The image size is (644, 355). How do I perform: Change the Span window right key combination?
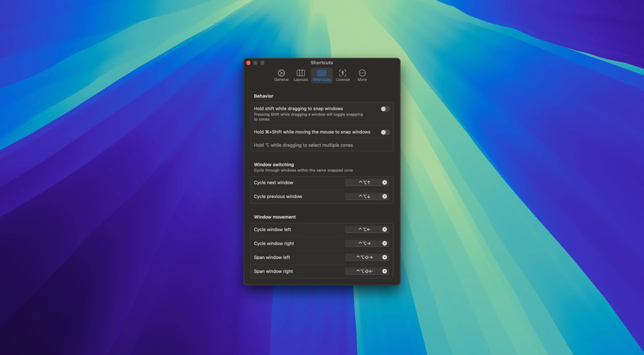364,271
